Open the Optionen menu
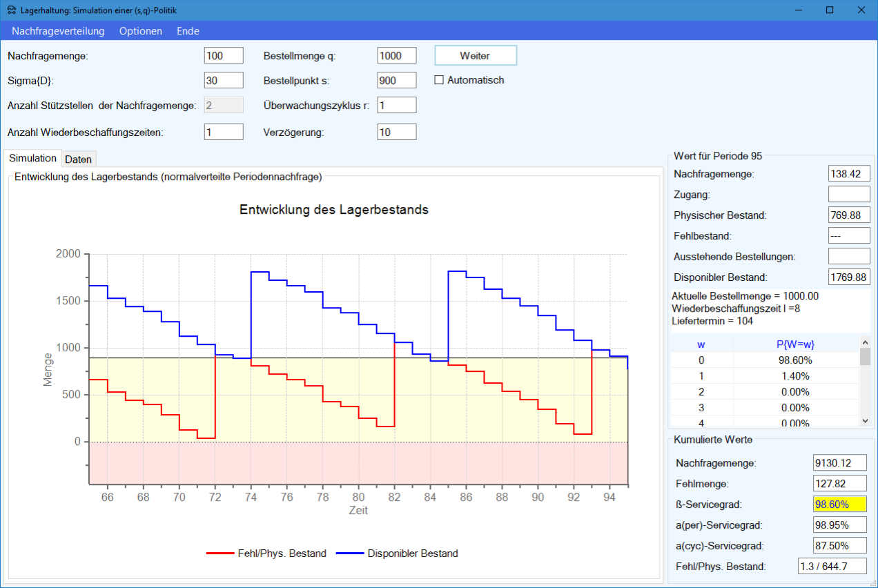 pyautogui.click(x=141, y=31)
